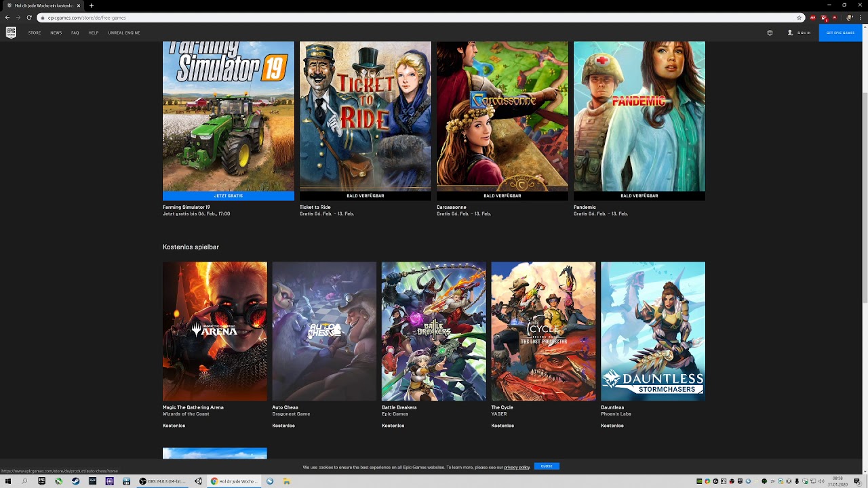Open Magic The Gathering Arena cover
868x488 pixels.
pyautogui.click(x=215, y=331)
